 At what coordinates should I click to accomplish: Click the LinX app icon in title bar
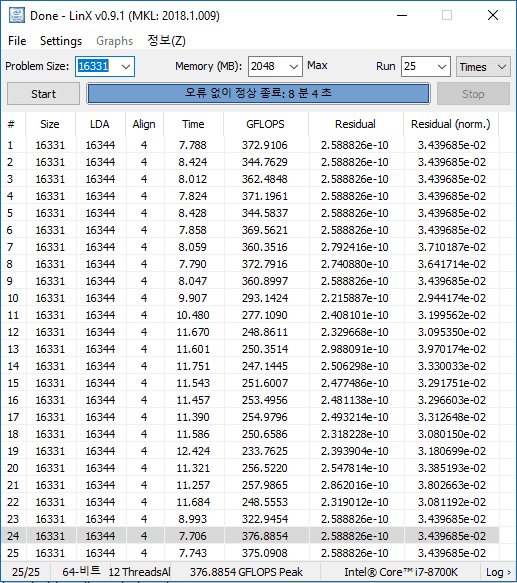point(17,16)
